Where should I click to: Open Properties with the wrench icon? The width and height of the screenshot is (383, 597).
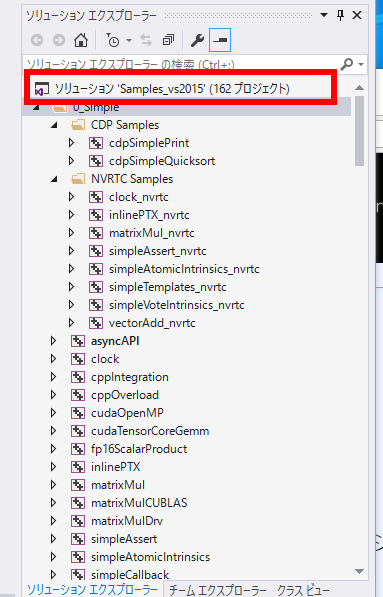pos(197,40)
